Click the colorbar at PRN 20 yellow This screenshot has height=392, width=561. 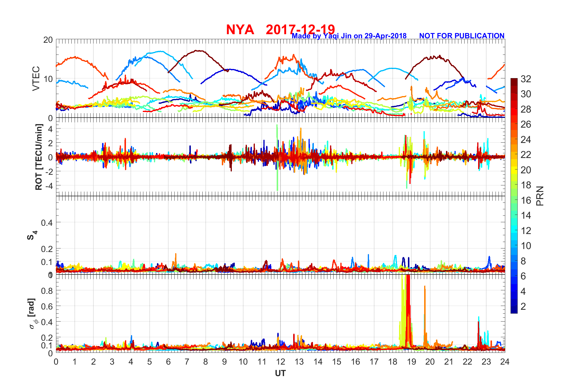(514, 169)
